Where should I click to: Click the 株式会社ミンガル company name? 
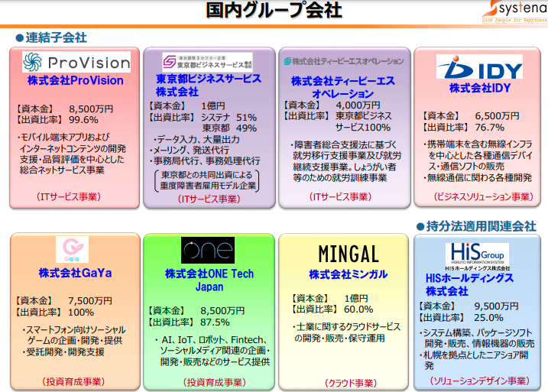click(348, 274)
